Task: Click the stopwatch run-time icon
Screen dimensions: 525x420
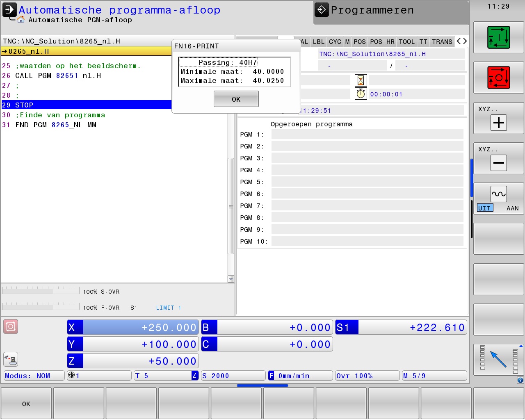Action: click(361, 94)
